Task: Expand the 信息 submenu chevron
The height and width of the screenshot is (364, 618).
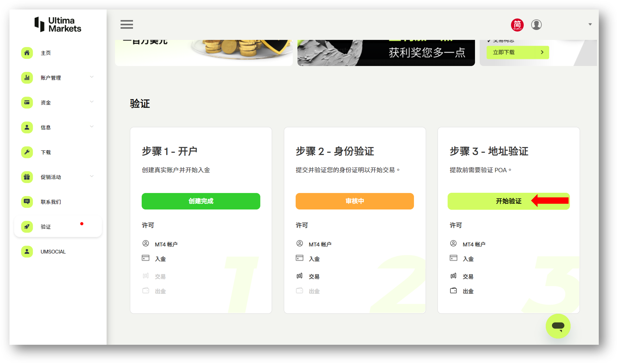Action: [92, 127]
